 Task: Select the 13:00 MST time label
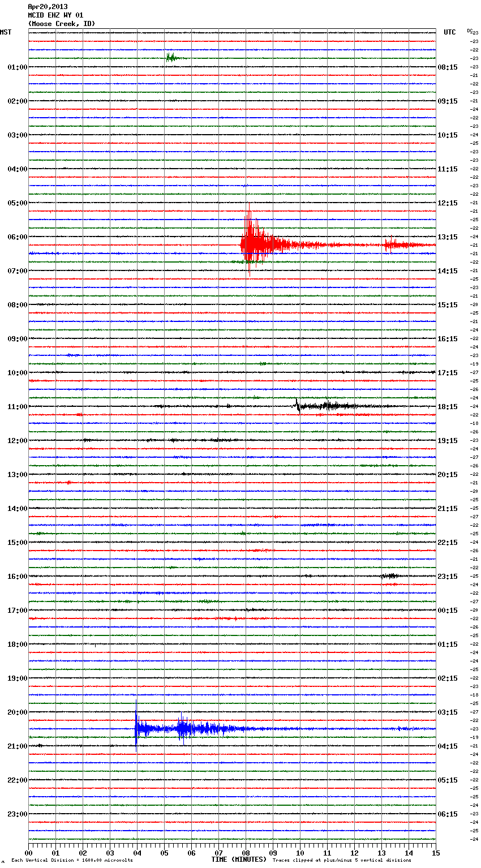[17, 475]
